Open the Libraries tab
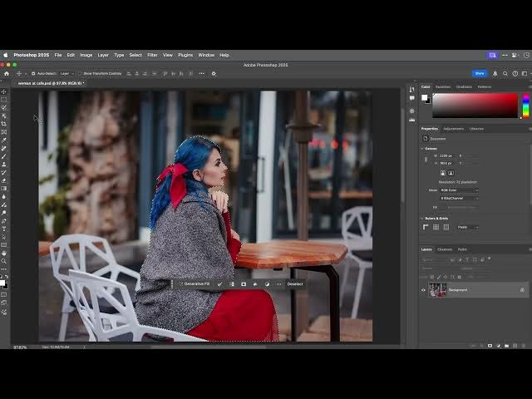The height and width of the screenshot is (399, 532). click(x=476, y=129)
